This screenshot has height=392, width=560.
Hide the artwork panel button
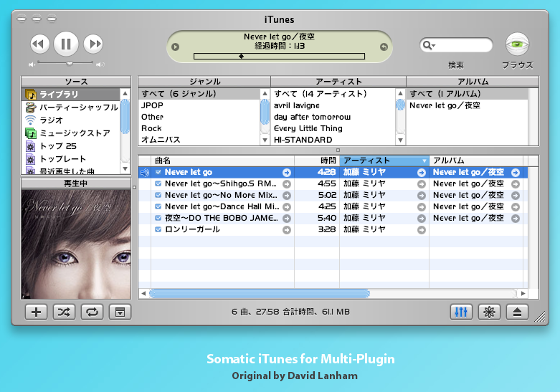tap(120, 312)
